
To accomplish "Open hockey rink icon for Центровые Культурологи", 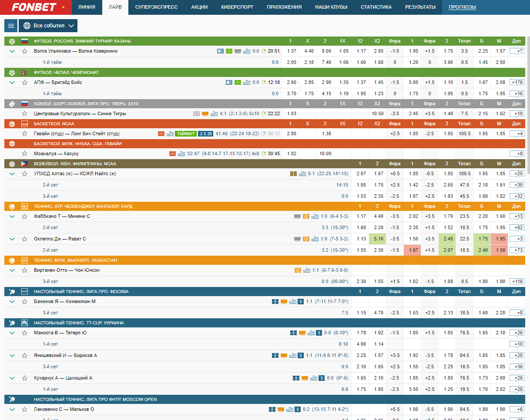I will (196, 114).
